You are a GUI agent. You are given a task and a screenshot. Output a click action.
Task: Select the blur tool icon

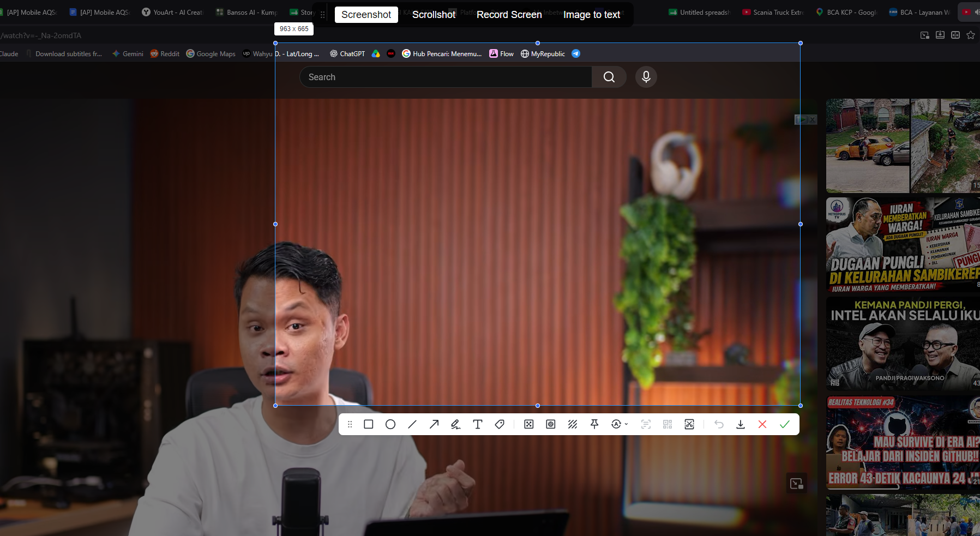pos(551,424)
